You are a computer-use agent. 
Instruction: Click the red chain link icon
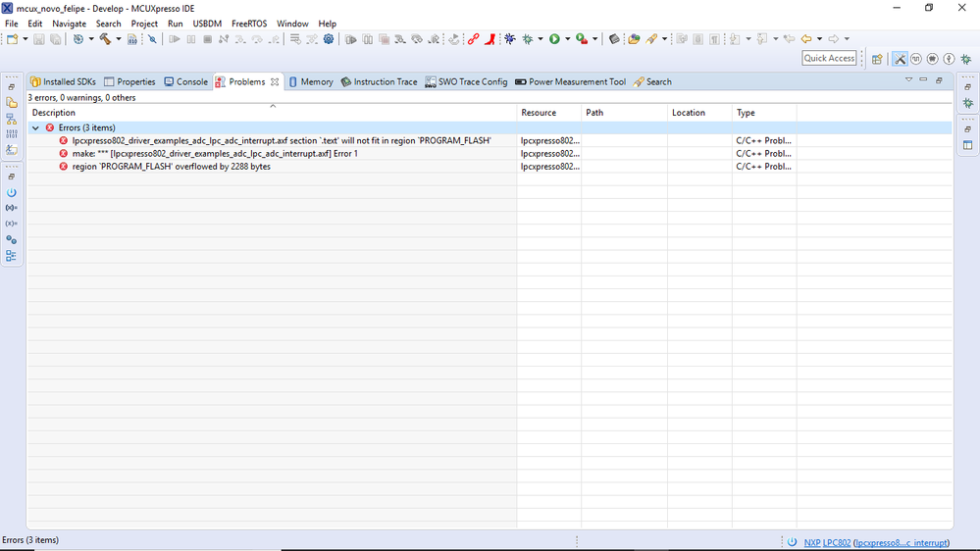473,39
